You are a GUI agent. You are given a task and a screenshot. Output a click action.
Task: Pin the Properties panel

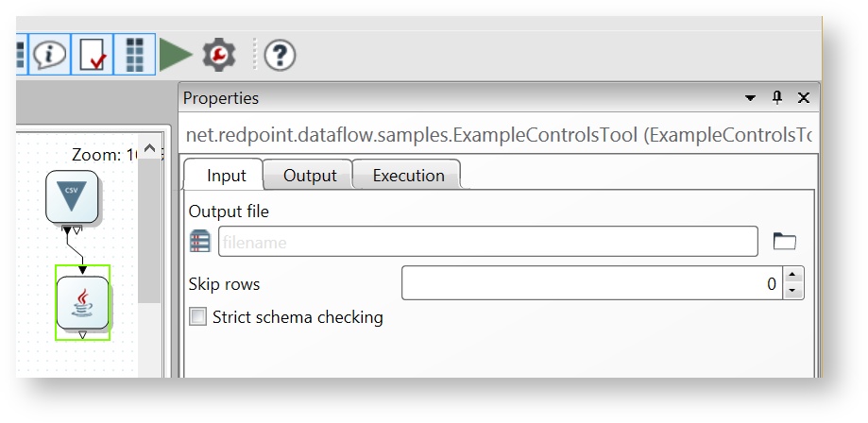[777, 98]
